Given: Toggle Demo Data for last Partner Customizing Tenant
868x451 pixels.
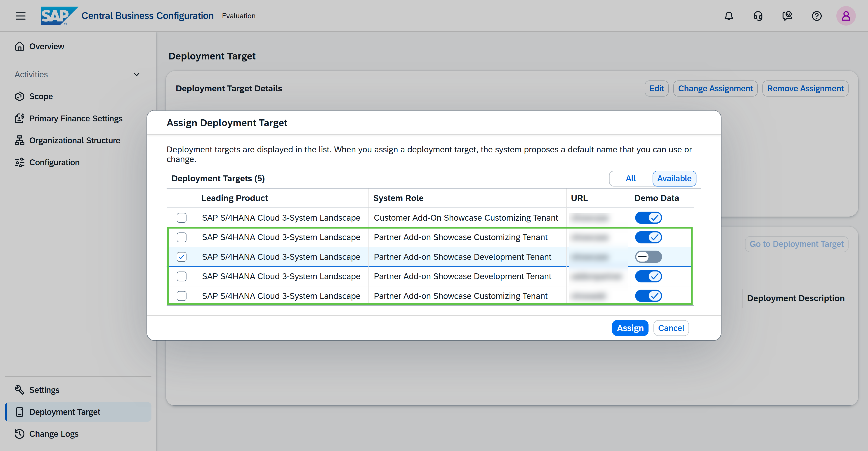Looking at the screenshot, I should click(648, 296).
